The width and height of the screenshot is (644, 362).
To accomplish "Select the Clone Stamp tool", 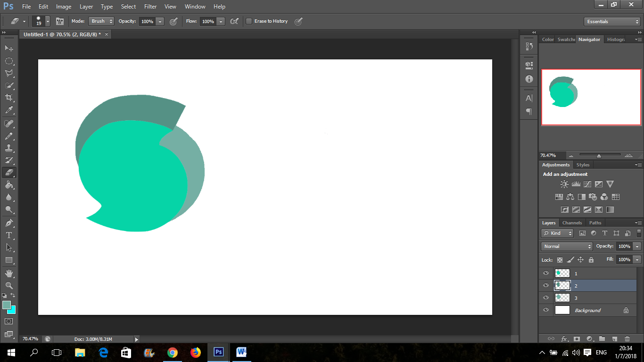I will [x=9, y=148].
